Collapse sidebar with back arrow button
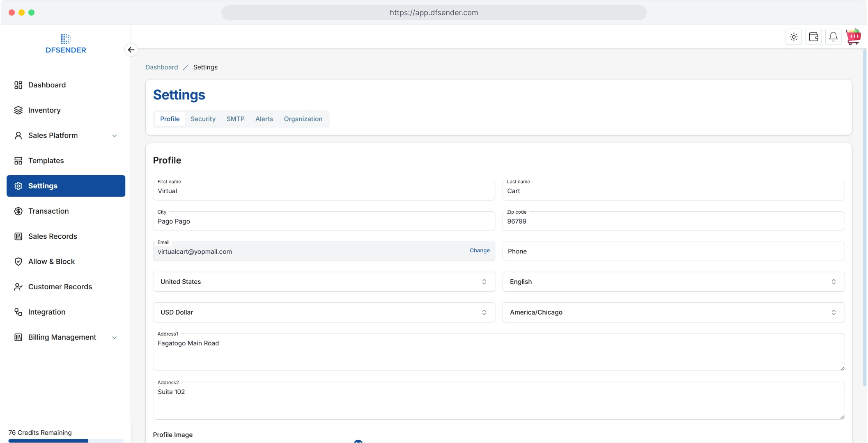The image size is (868, 443). (131, 50)
